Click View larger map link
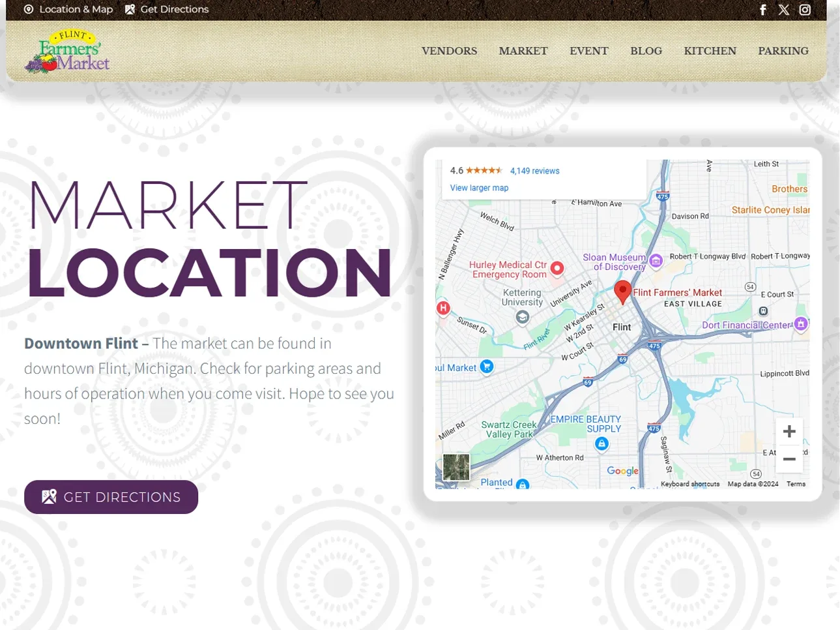 479,188
